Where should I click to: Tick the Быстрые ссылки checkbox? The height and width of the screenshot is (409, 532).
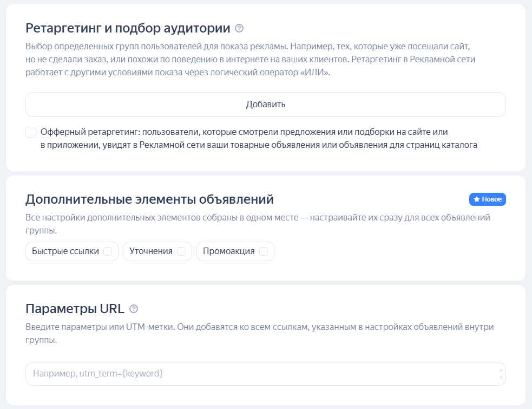(x=108, y=251)
